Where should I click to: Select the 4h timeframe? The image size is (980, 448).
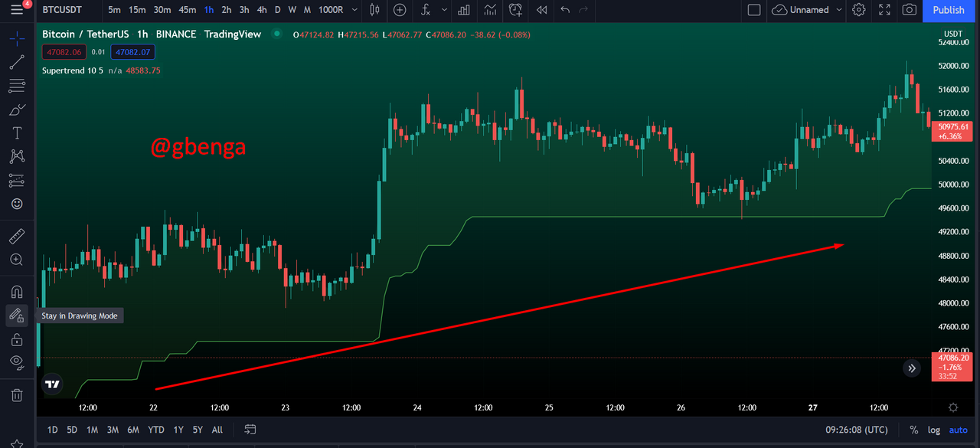(262, 10)
